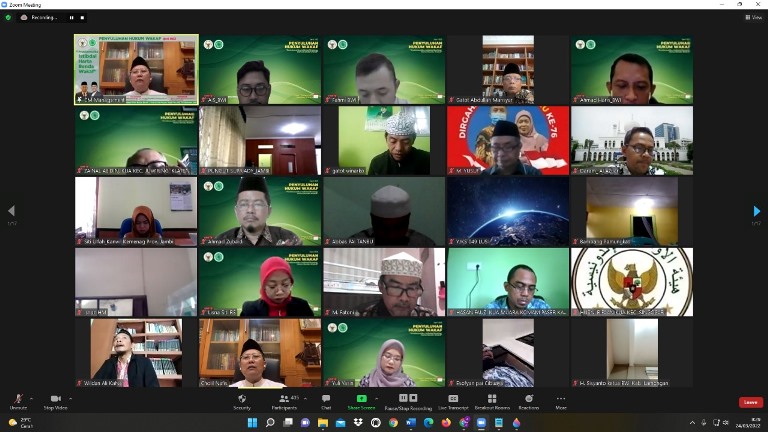This screenshot has width=768, height=432.
Task: Open Mail app from taskbar
Action: (x=340, y=422)
